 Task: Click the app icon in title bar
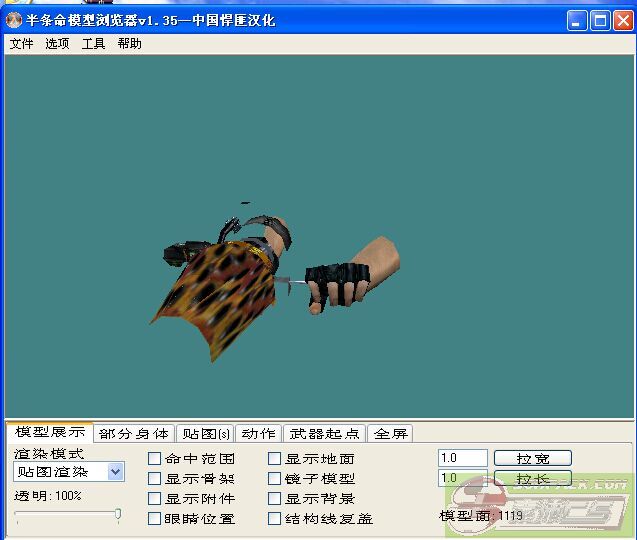pos(14,20)
